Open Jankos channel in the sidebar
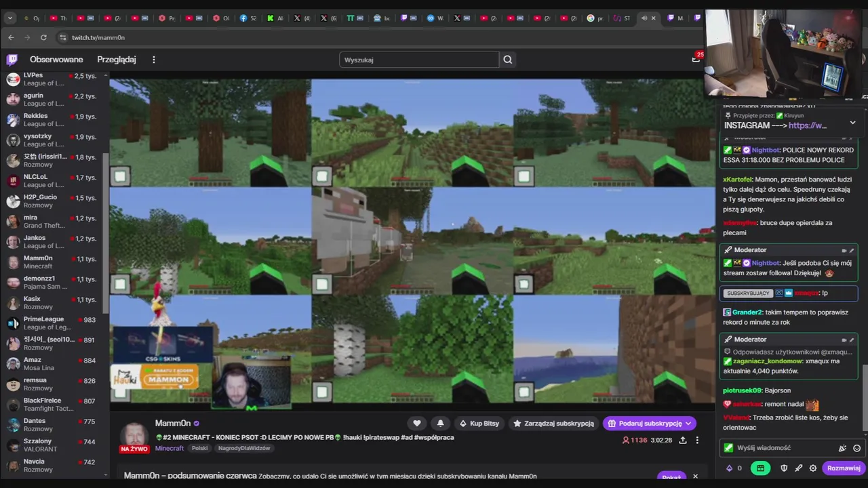Viewport: 868px width, 488px height. pos(54,242)
